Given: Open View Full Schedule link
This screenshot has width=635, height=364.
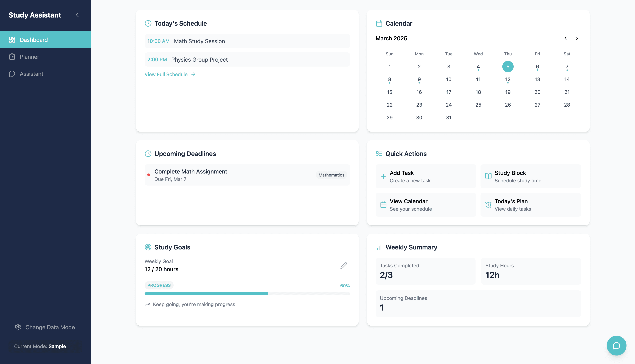Looking at the screenshot, I should tap(166, 74).
